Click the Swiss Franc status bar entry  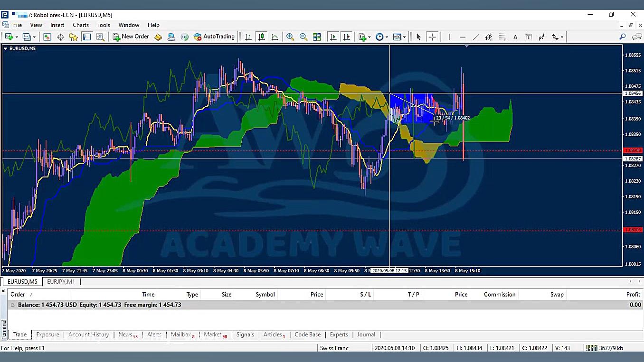(x=334, y=348)
